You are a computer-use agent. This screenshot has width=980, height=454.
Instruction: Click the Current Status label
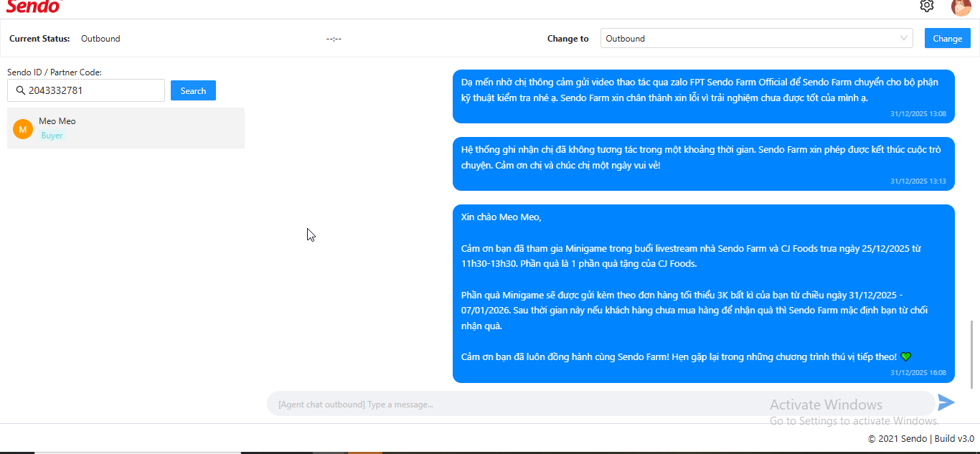point(39,39)
